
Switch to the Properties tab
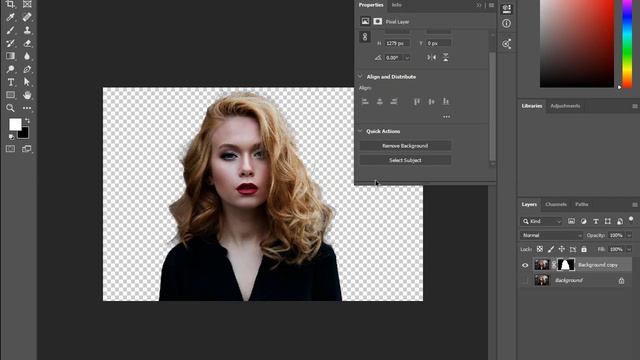click(x=371, y=5)
